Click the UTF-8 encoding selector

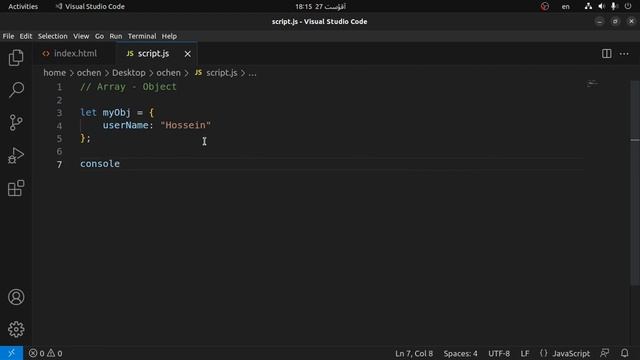pos(499,353)
